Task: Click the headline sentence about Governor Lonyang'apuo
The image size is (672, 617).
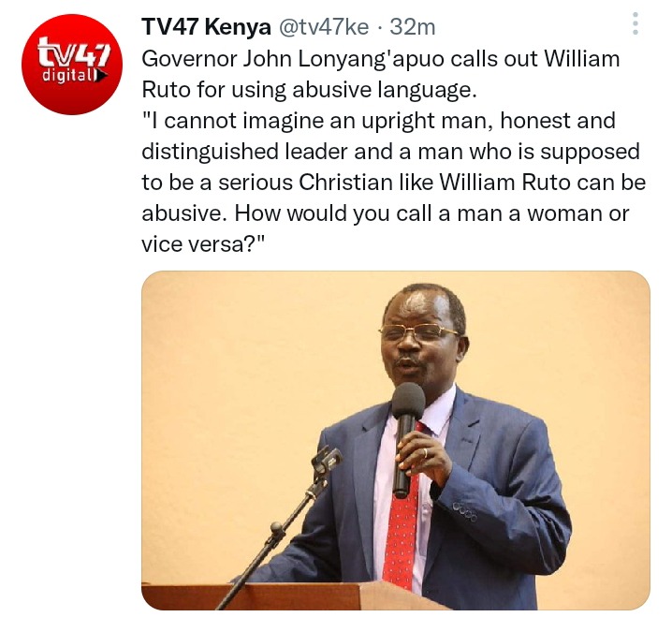Action: point(381,74)
